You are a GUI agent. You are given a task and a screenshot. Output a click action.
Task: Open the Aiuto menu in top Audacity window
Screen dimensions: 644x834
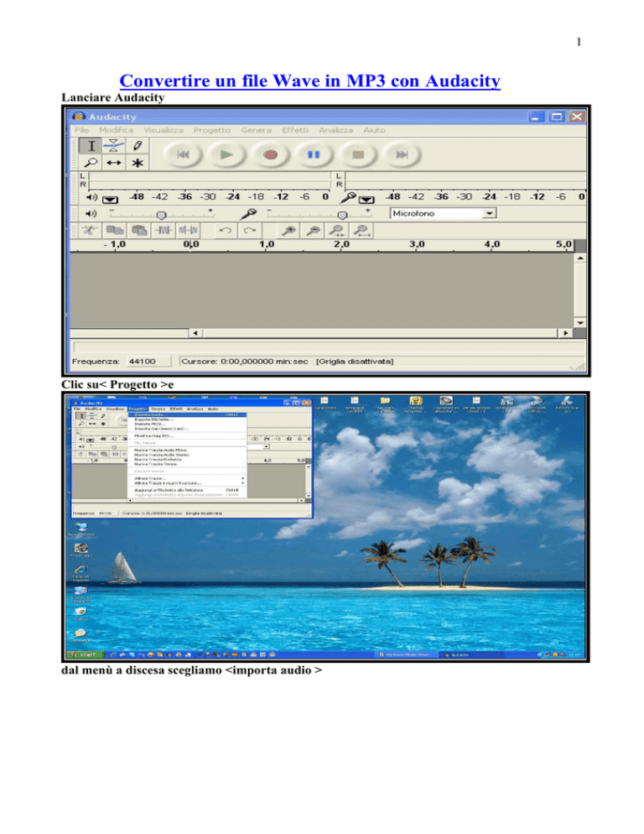[x=374, y=130]
